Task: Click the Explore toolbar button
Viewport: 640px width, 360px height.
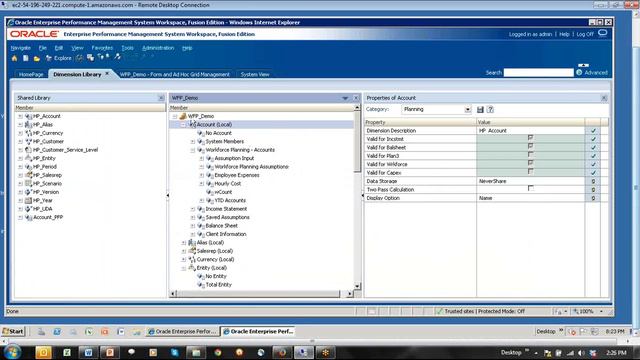Action: pyautogui.click(x=59, y=58)
